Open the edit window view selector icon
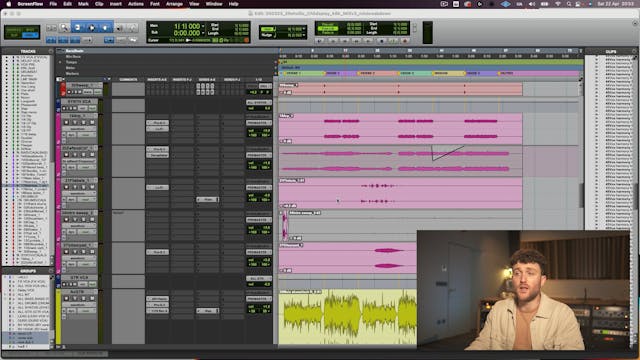Image resolution: width=640 pixels, height=360 pixels. pyautogui.click(x=60, y=79)
